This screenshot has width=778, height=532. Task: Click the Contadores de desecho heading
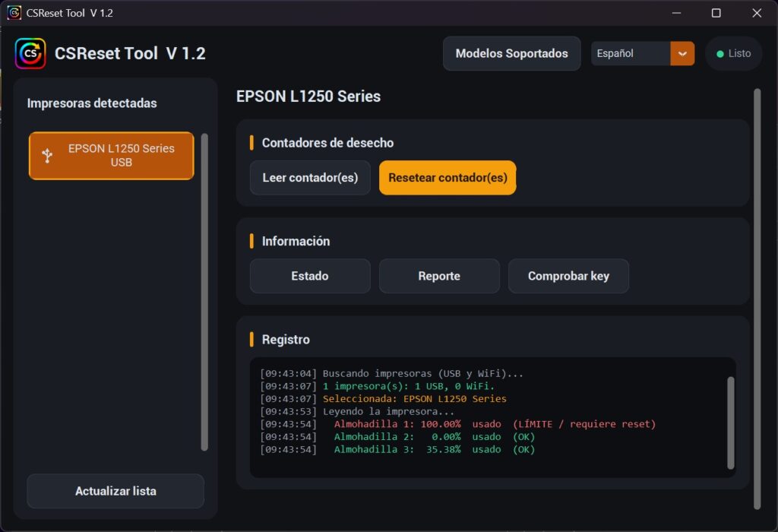pyautogui.click(x=327, y=143)
